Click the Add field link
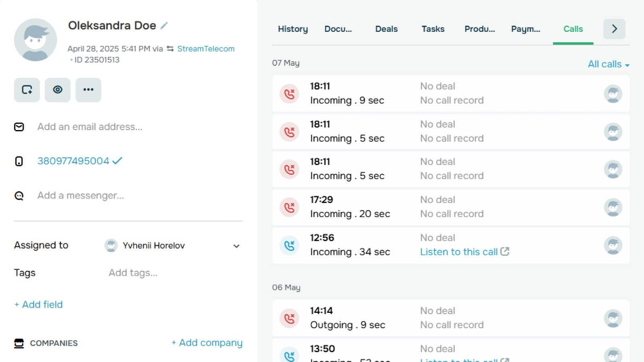 pyautogui.click(x=39, y=305)
